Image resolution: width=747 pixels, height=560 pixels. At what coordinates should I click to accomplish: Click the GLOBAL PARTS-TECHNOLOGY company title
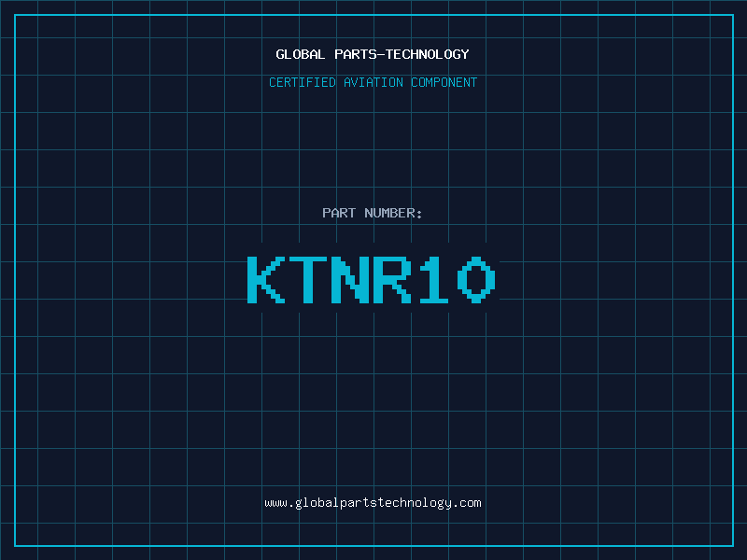373,54
